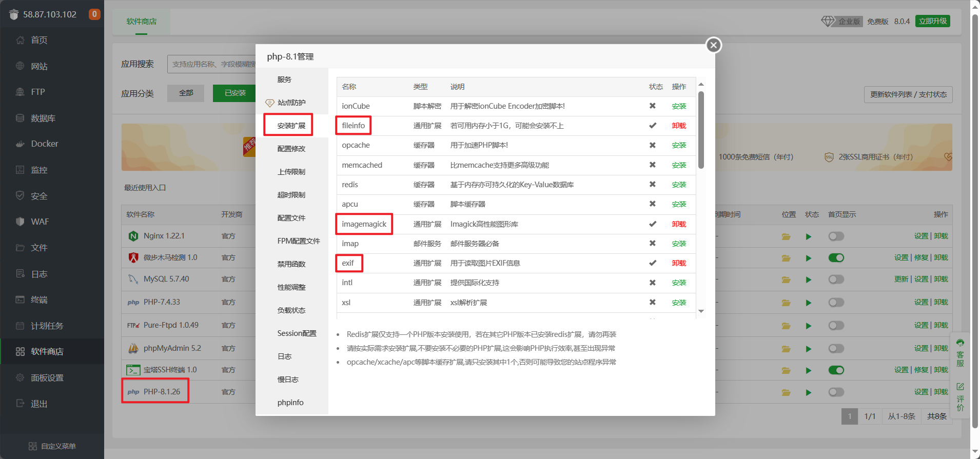This screenshot has width=980, height=459.
Task: Open the 评价 feedback widget
Action: (x=960, y=396)
